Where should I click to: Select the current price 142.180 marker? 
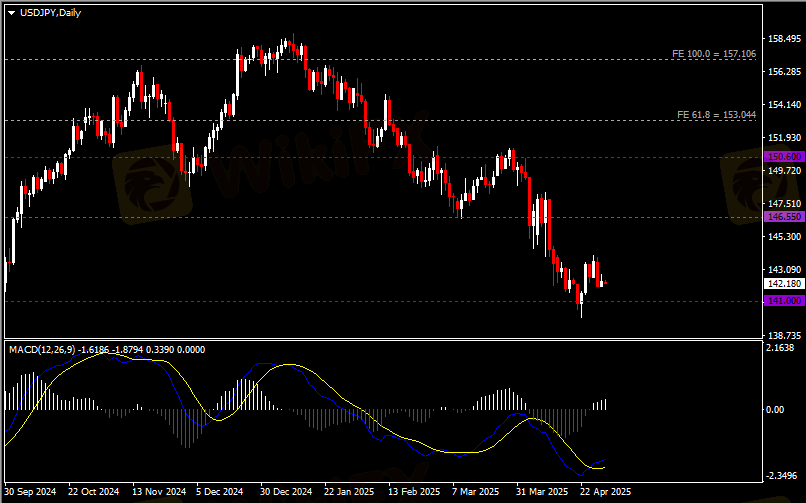783,284
